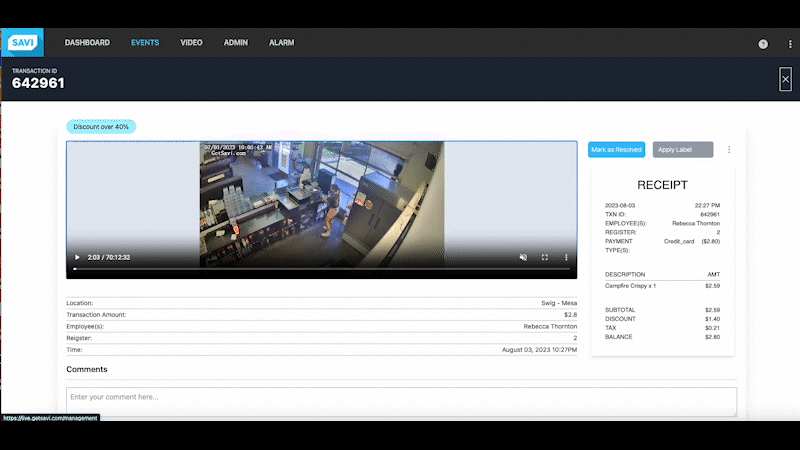The width and height of the screenshot is (800, 450).
Task: Open the user account icon
Action: pos(785,44)
